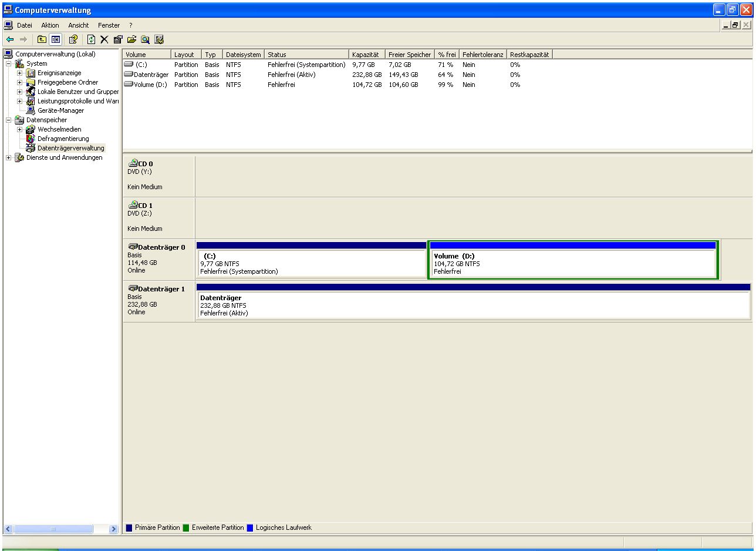
Task: Click the Logisches Laufwerk blue legend swatch
Action: click(250, 528)
